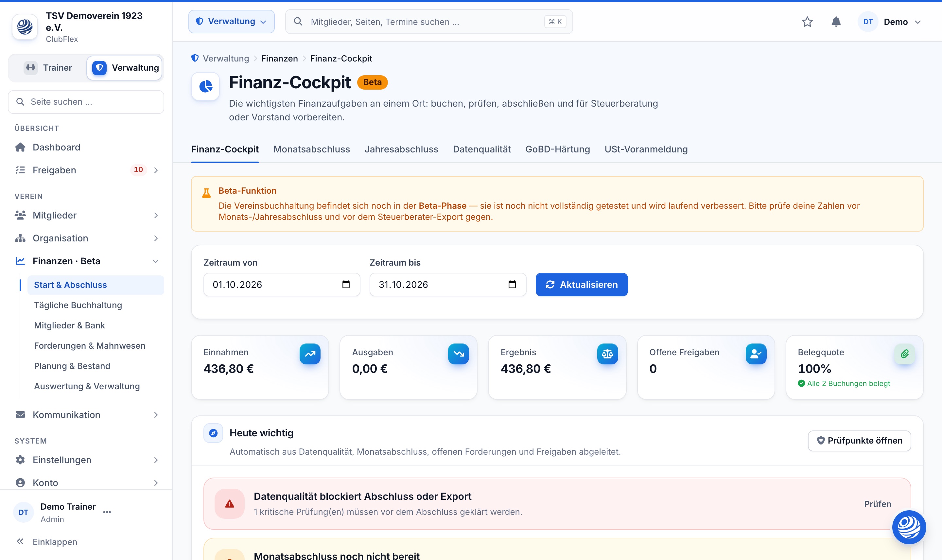The width and height of the screenshot is (942, 560).
Task: Click the red warning triangle icon
Action: coord(229,503)
